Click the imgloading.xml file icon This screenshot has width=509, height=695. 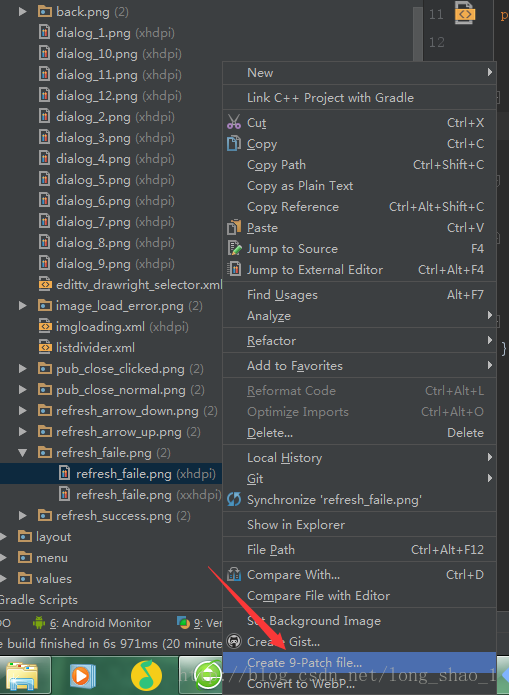45,326
